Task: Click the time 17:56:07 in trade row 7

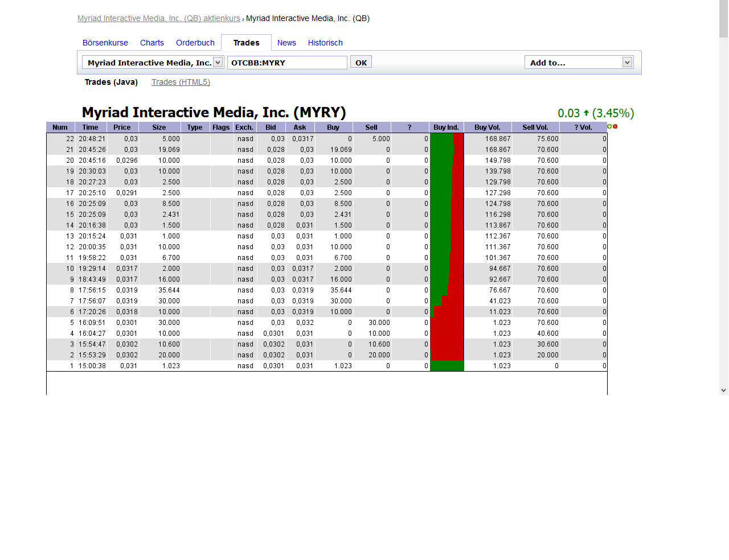Action: click(92, 301)
